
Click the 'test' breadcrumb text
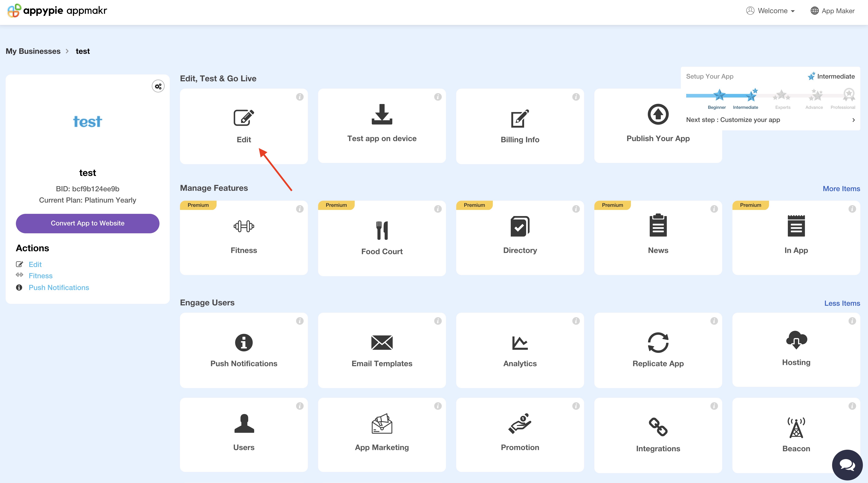coord(83,51)
